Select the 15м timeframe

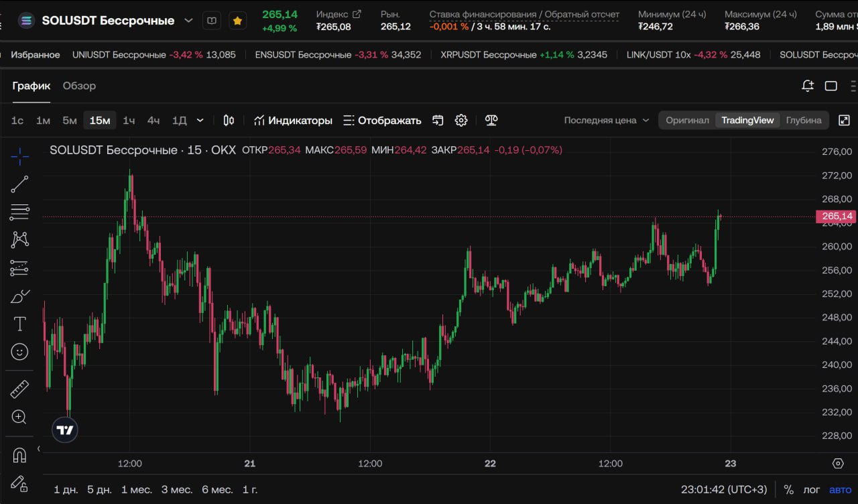pos(100,121)
